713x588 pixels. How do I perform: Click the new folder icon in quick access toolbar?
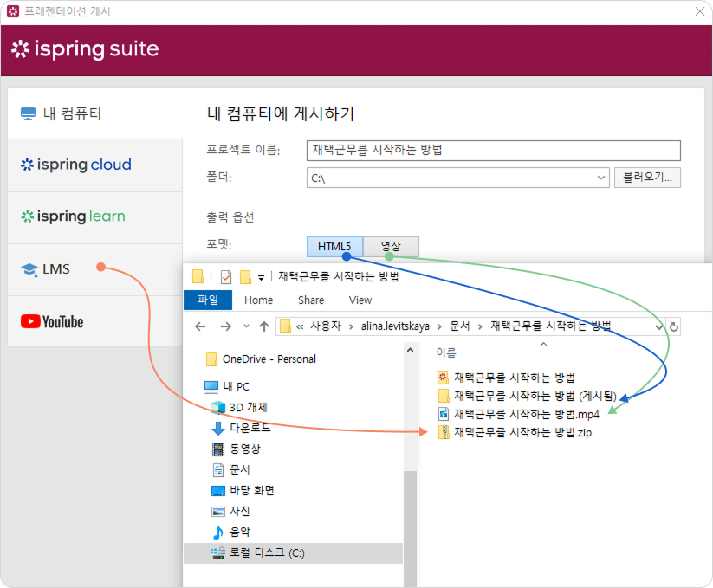pyautogui.click(x=245, y=277)
